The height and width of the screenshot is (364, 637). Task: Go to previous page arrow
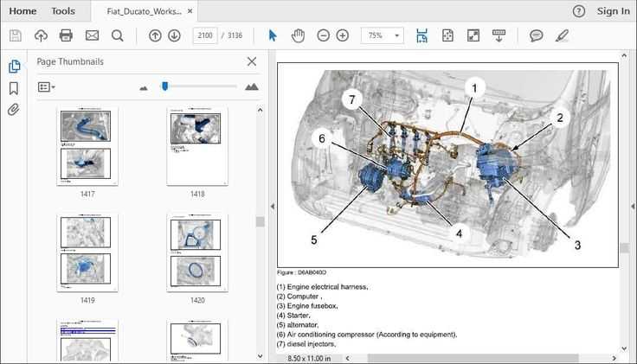coord(155,35)
